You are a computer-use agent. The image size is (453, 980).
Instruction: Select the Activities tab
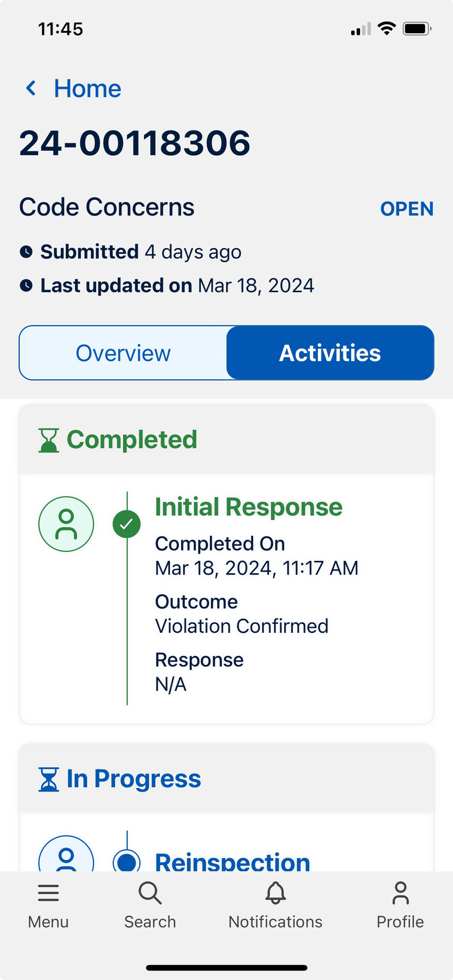tap(330, 353)
